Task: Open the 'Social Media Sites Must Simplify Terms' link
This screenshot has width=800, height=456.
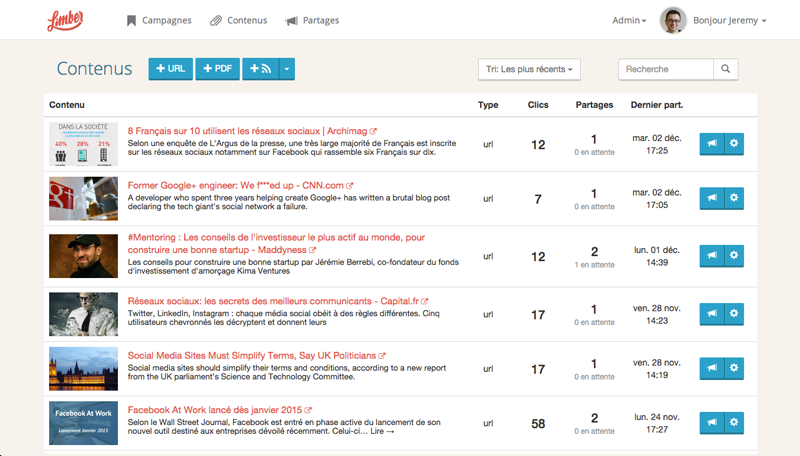Action: (x=252, y=356)
